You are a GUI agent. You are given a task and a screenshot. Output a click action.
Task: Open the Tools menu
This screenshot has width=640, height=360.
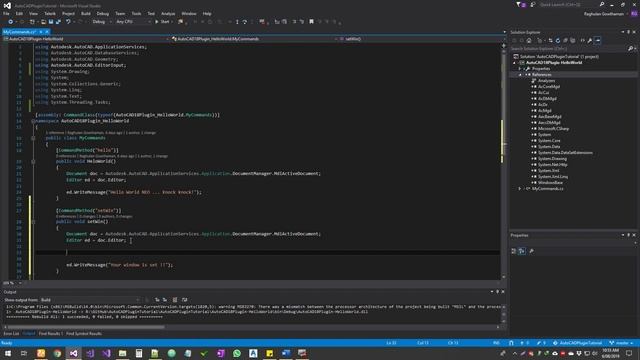[x=136, y=13]
